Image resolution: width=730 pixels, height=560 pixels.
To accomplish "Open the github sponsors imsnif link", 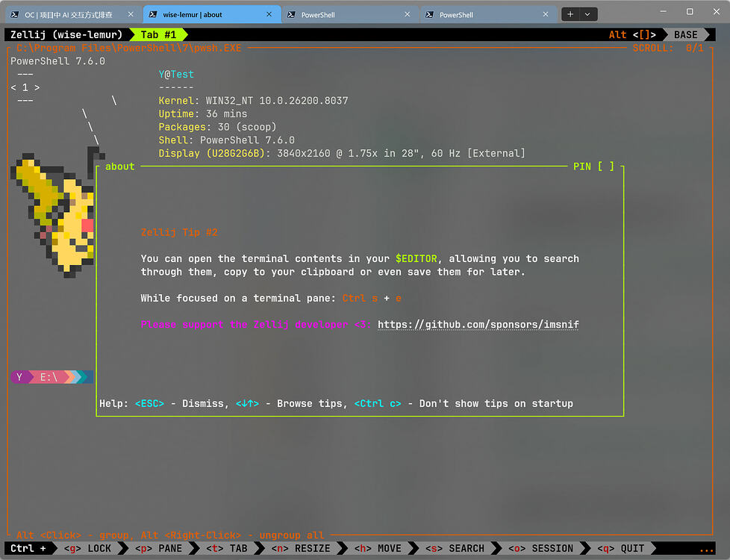I will point(478,324).
